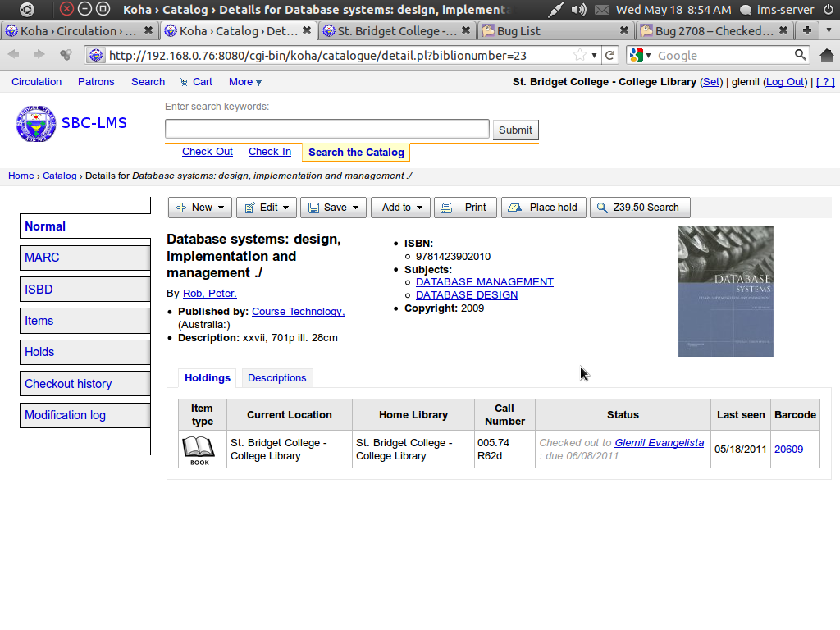Expand the More menu
This screenshot has height=630, width=840.
pos(244,82)
